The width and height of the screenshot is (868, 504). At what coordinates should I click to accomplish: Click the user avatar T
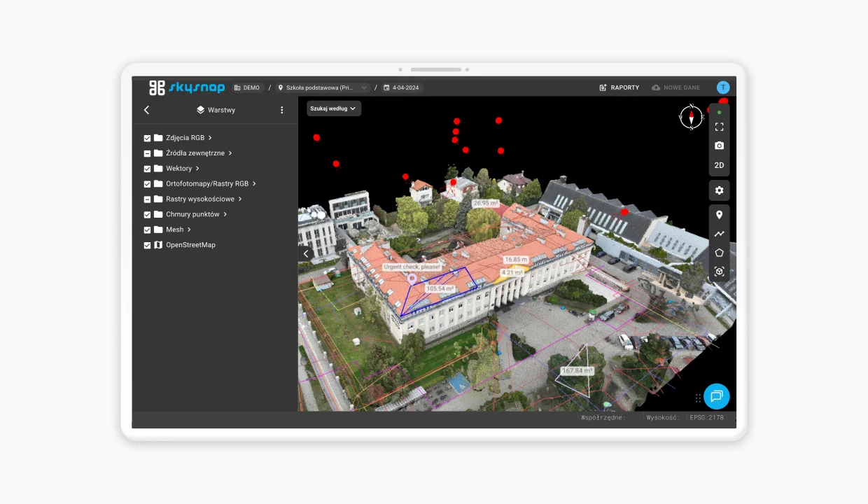pos(723,87)
